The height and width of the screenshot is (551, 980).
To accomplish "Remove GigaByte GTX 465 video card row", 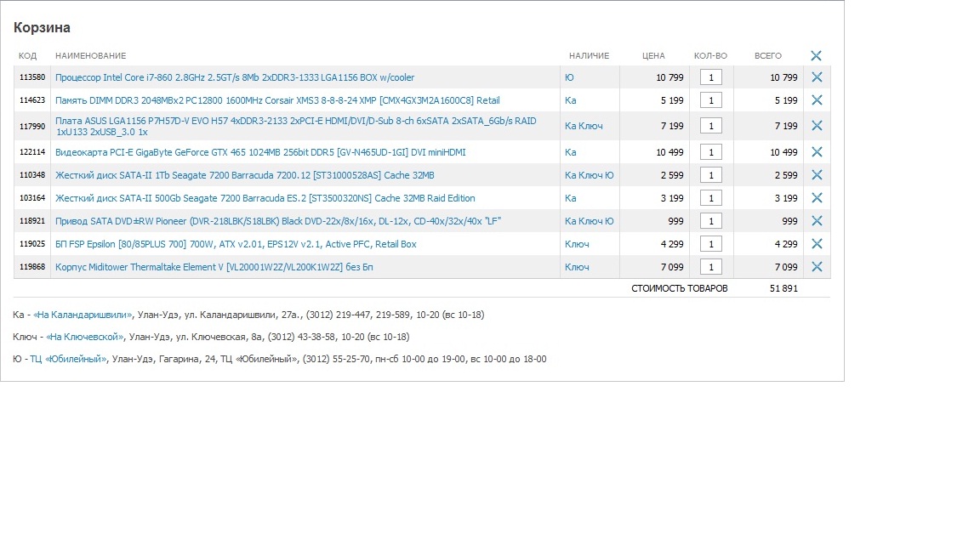I will point(817,152).
